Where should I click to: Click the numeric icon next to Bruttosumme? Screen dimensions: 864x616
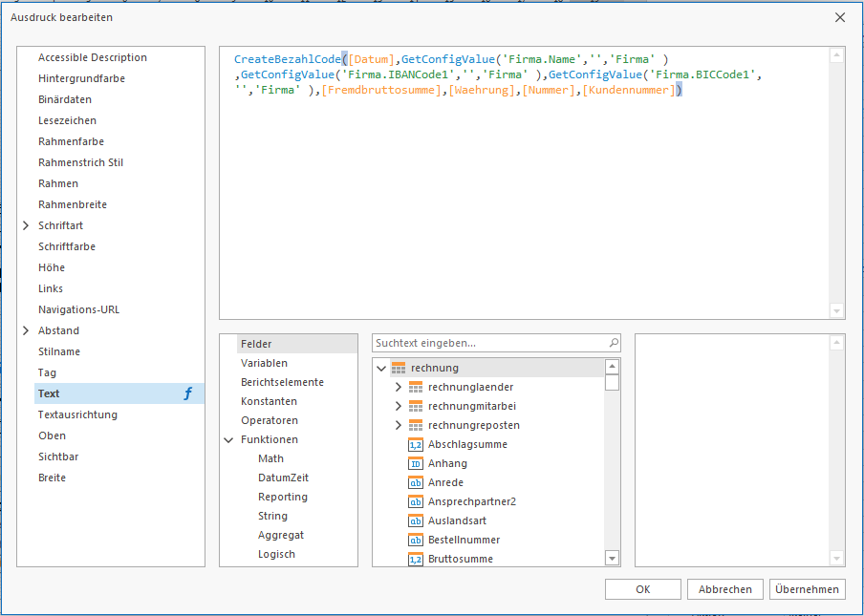416,559
